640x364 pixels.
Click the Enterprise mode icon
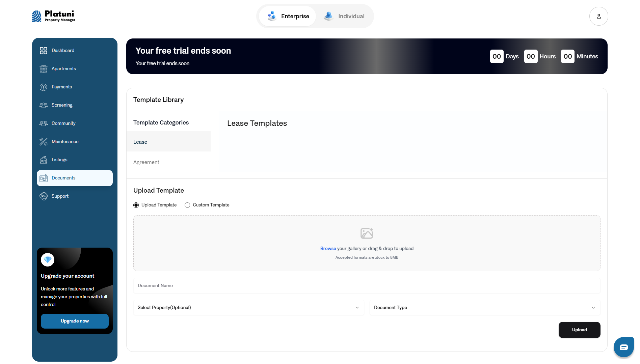[272, 16]
